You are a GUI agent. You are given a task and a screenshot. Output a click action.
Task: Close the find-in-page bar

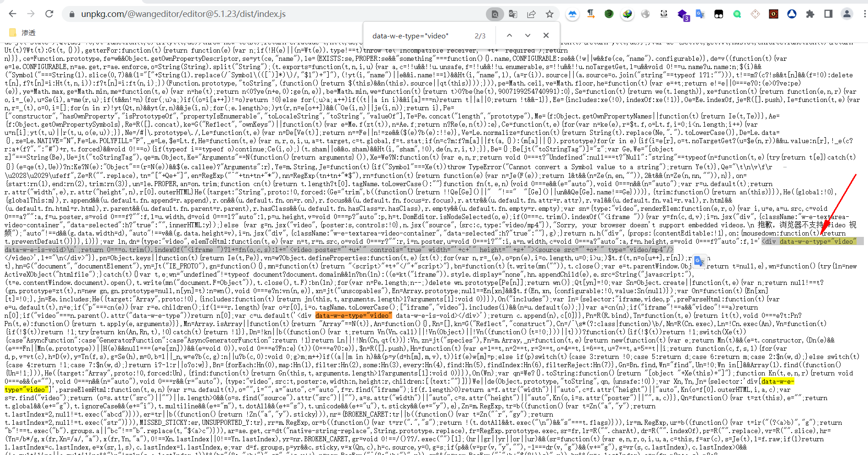coord(546,36)
